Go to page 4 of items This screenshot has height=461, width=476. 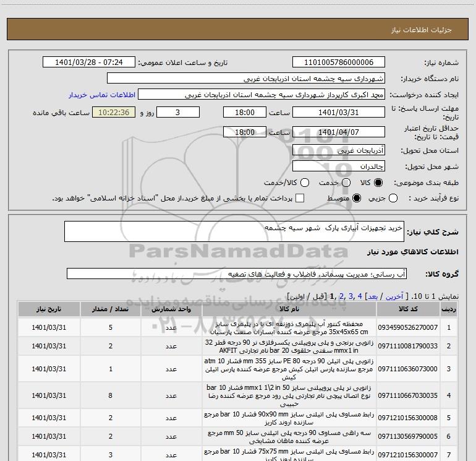(360, 296)
